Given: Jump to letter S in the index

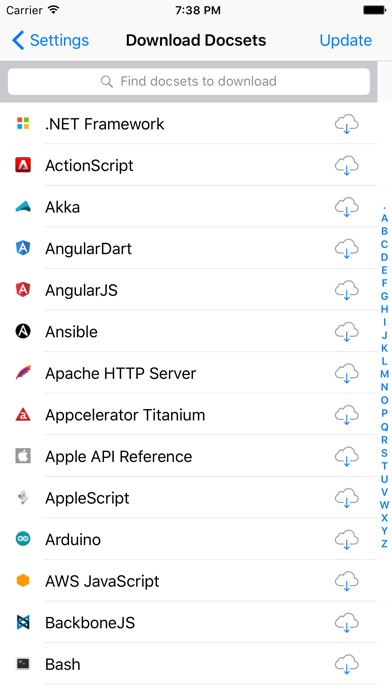Looking at the screenshot, I should coord(384,453).
